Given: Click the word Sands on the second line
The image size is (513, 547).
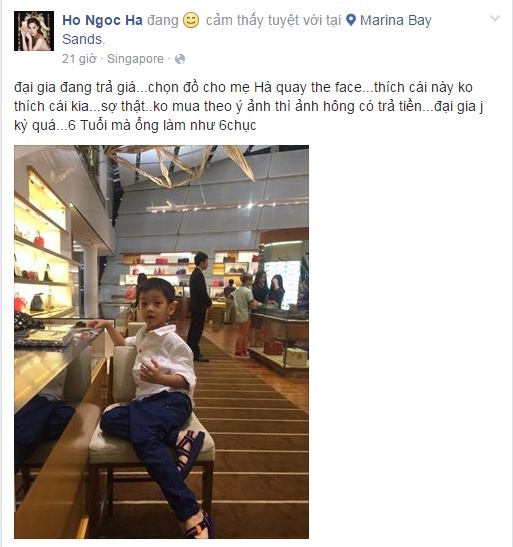Looking at the screenshot, I should click(84, 39).
